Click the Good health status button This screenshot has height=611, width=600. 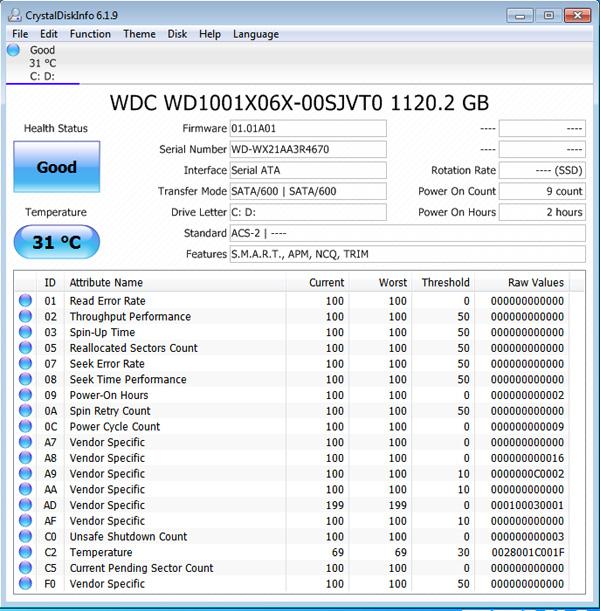pos(56,167)
